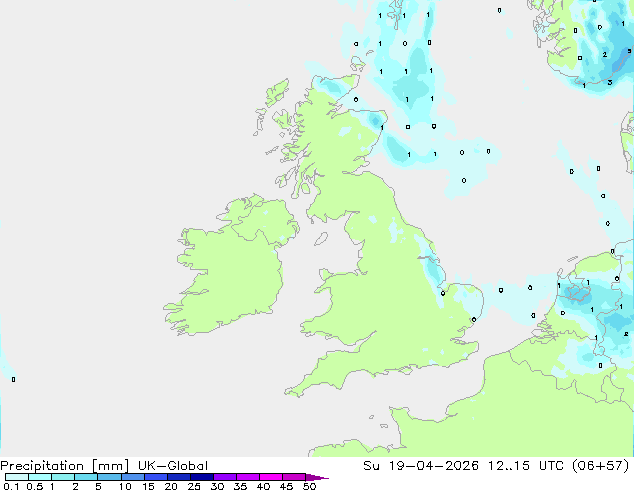This screenshot has width=634, height=490.
Task: Click the '5' legend scale label
Action: click(98, 486)
